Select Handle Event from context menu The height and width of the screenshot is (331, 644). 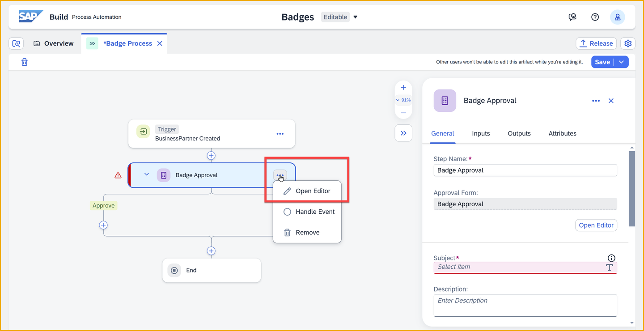point(307,212)
